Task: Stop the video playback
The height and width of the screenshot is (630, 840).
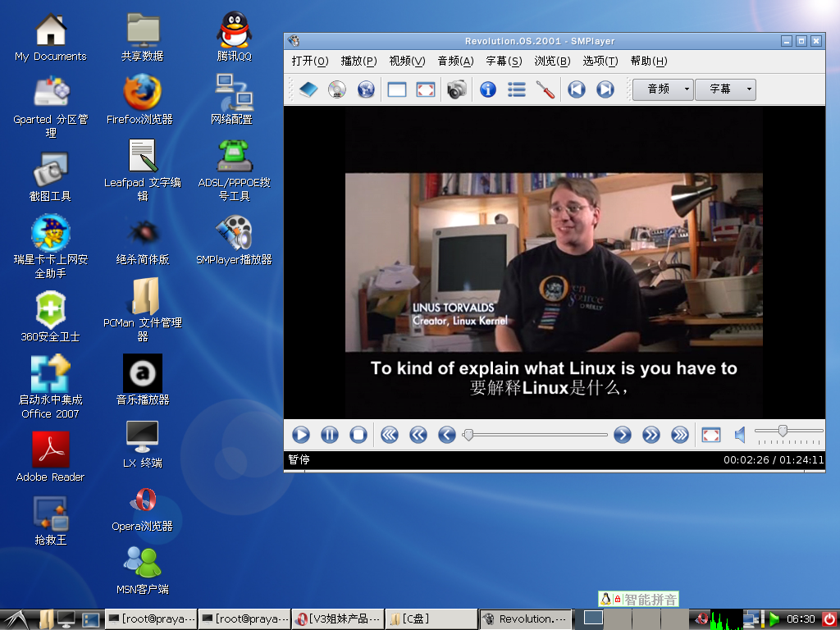Action: [358, 435]
